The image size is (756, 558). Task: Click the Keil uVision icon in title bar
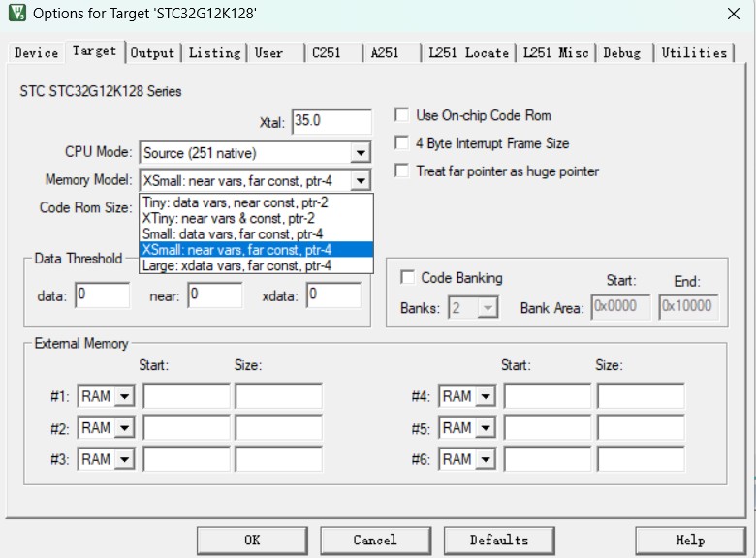tap(17, 12)
